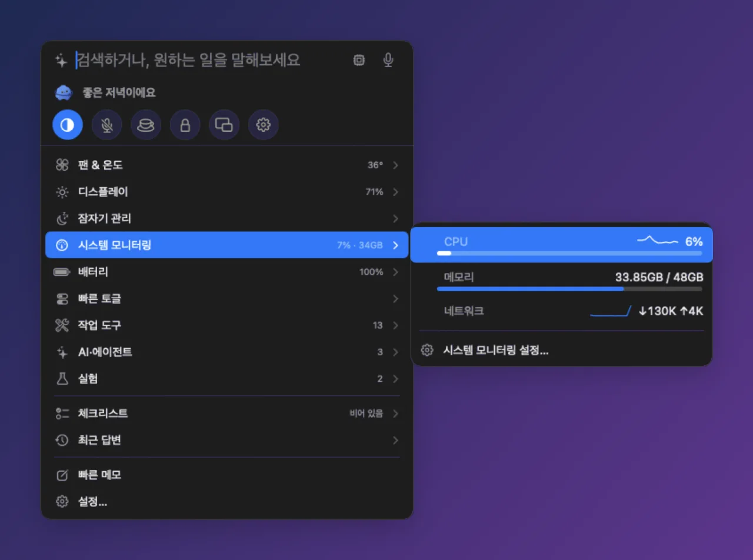Click the 33.85GB / 48GB memory value
The height and width of the screenshot is (560, 753).
(x=659, y=277)
